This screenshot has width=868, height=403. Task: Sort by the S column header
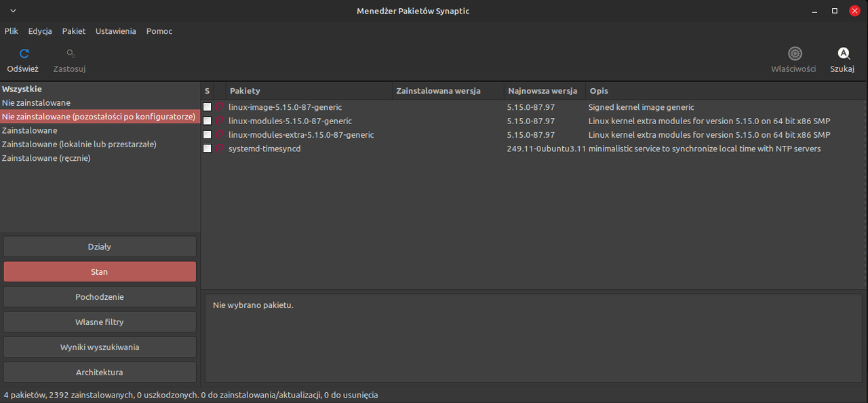(208, 90)
